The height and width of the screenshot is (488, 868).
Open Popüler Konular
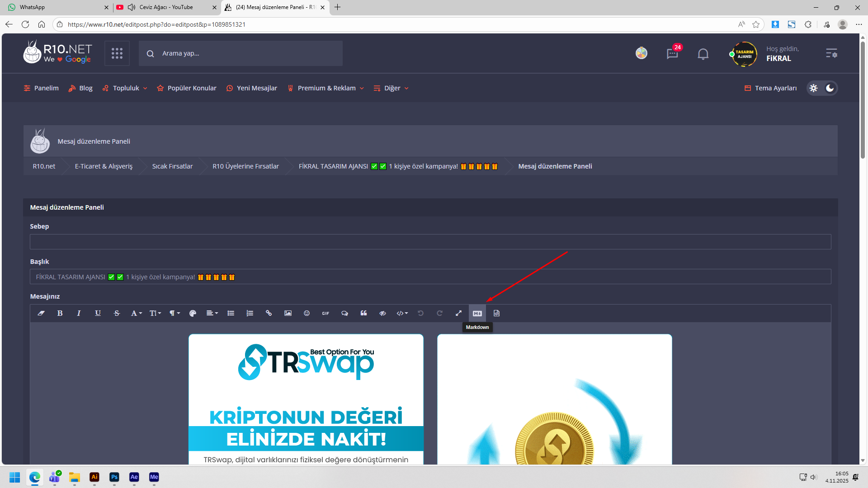(x=187, y=88)
